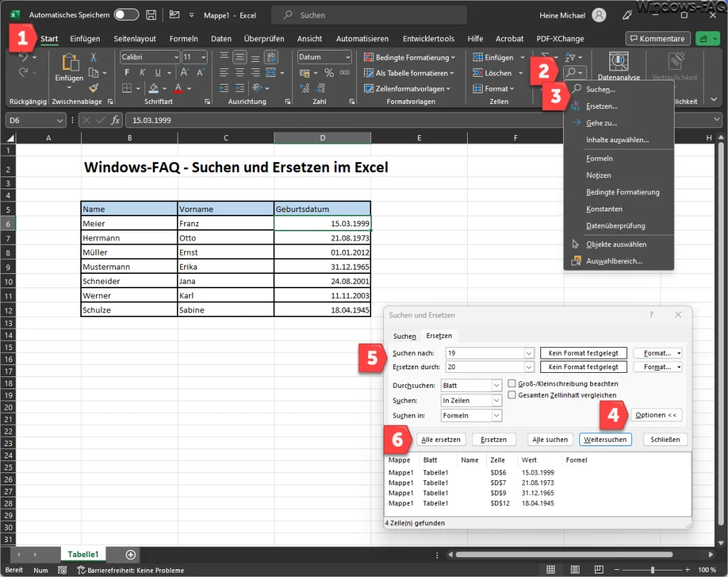Click the Thousands separator (000) icon
This screenshot has height=577, width=728.
[x=345, y=73]
